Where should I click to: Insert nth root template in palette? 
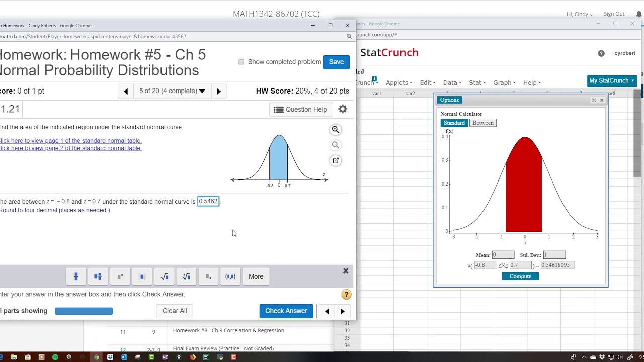click(x=186, y=276)
